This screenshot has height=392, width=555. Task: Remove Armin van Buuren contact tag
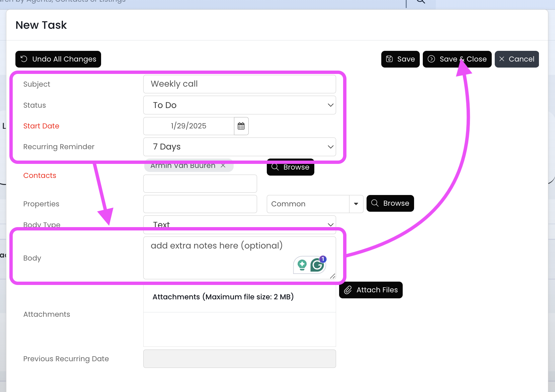(x=223, y=166)
